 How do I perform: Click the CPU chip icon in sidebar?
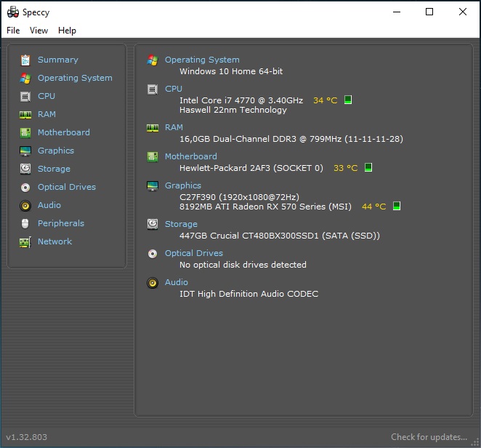click(x=25, y=97)
